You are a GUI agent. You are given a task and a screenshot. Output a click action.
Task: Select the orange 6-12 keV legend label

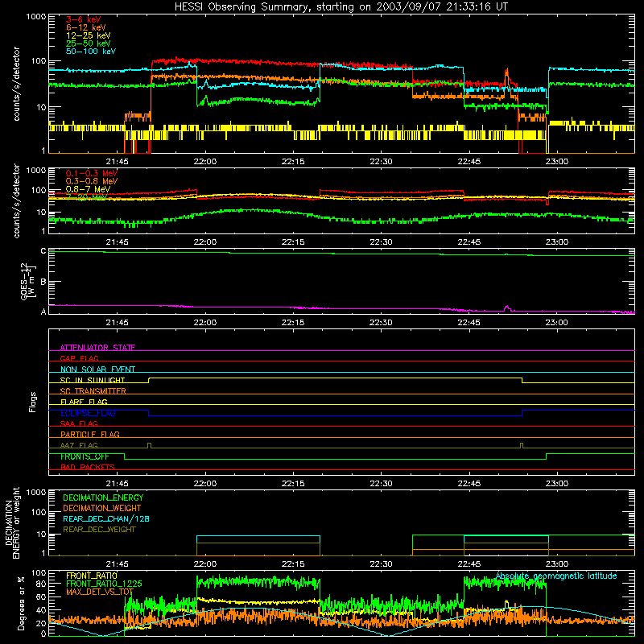click(x=85, y=27)
